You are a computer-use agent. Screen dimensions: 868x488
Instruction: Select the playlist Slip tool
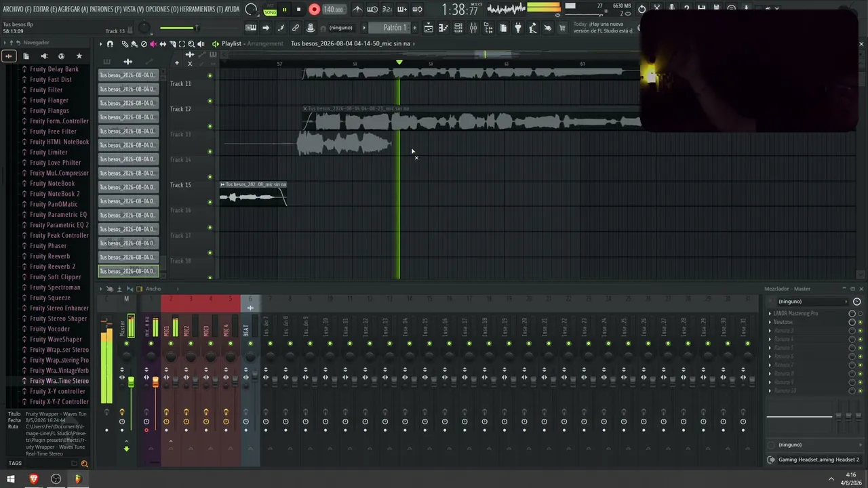point(163,43)
